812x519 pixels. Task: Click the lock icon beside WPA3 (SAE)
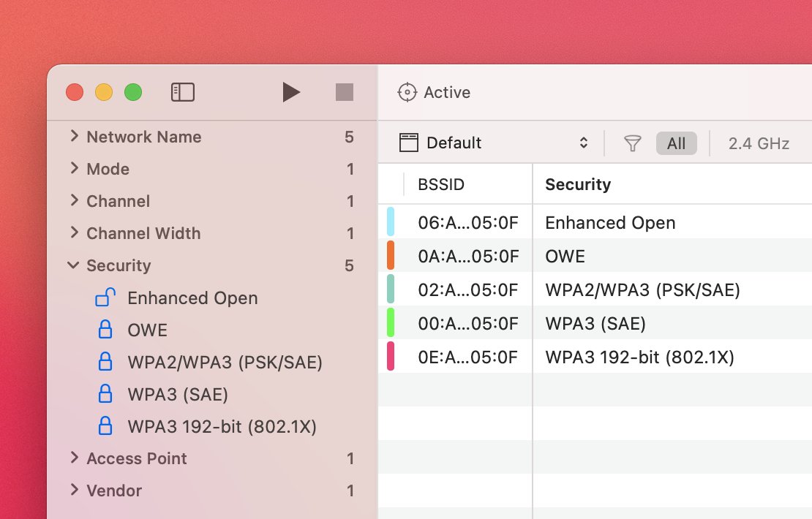pyautogui.click(x=105, y=394)
